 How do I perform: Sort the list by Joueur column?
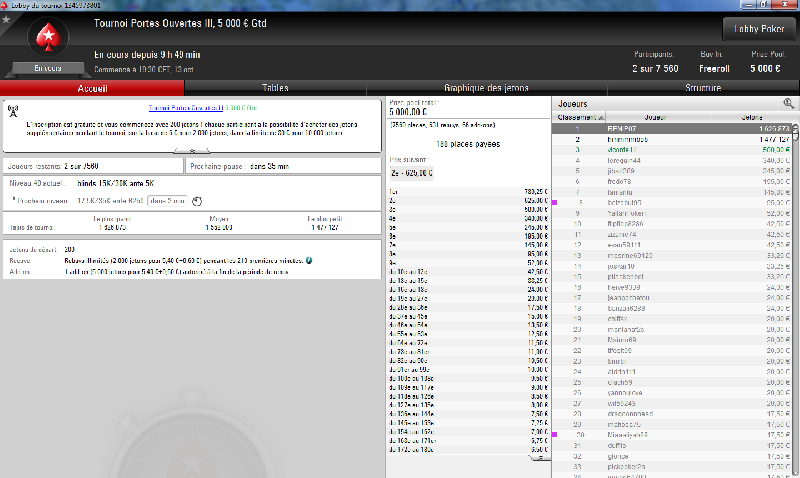point(657,117)
